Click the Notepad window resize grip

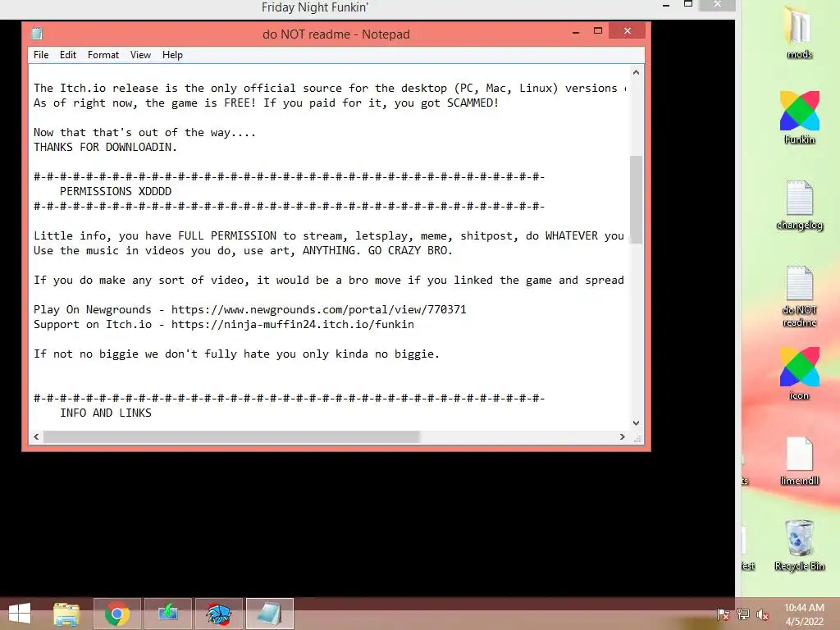637,438
